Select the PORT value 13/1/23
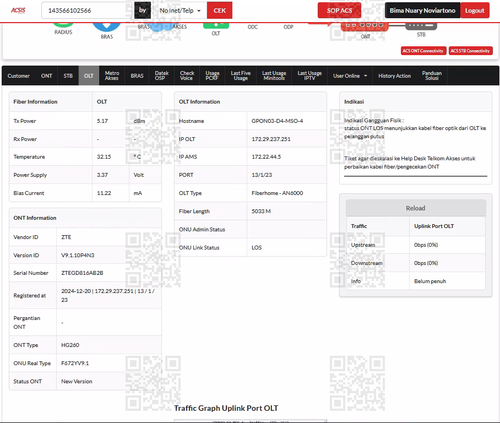 pyautogui.click(x=262, y=175)
